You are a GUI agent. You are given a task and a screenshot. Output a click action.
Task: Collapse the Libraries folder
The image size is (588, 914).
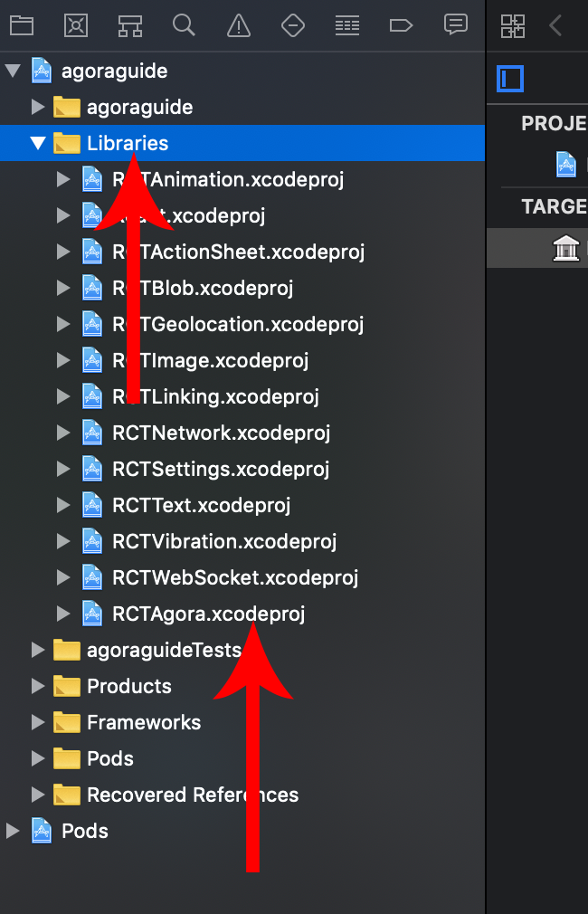[38, 143]
